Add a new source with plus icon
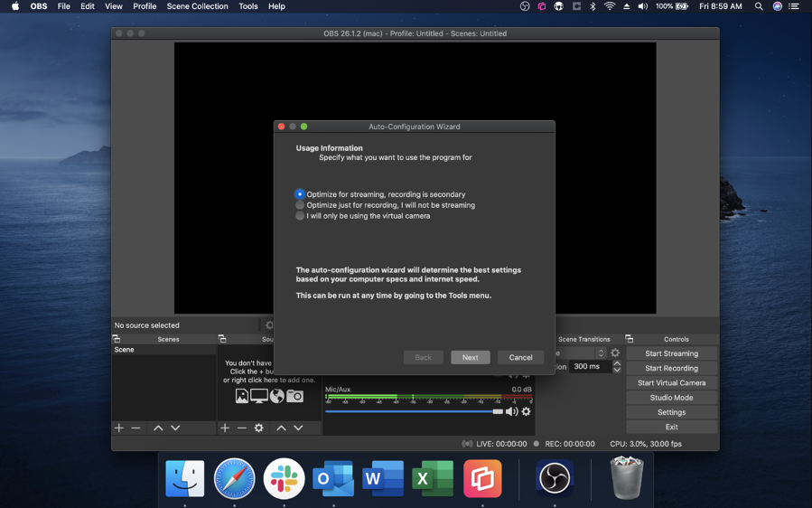 click(x=225, y=428)
